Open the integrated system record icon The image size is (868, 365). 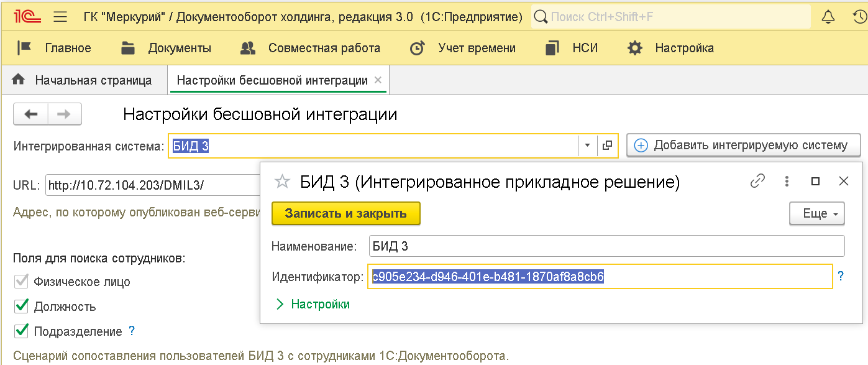608,146
